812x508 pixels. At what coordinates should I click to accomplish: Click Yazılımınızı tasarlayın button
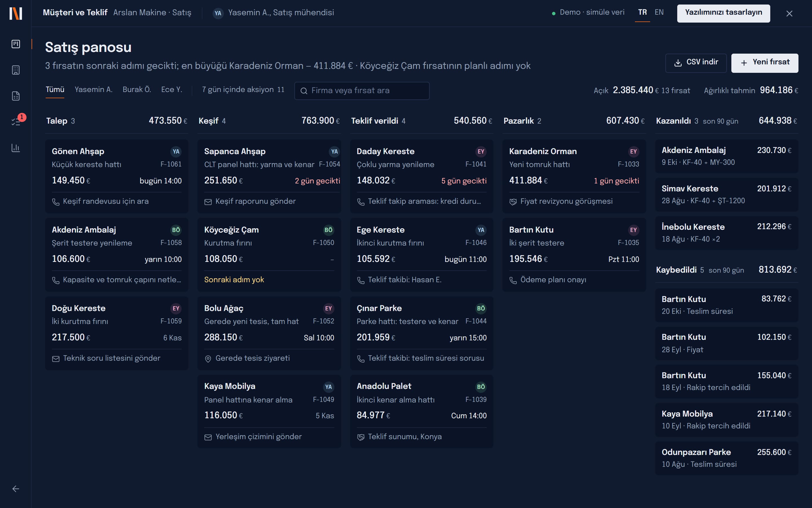[x=723, y=13]
